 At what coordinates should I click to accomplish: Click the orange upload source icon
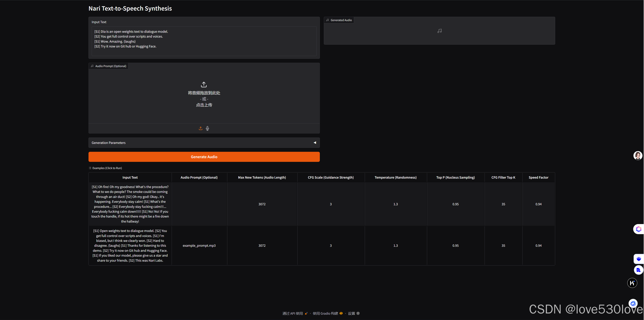200,128
